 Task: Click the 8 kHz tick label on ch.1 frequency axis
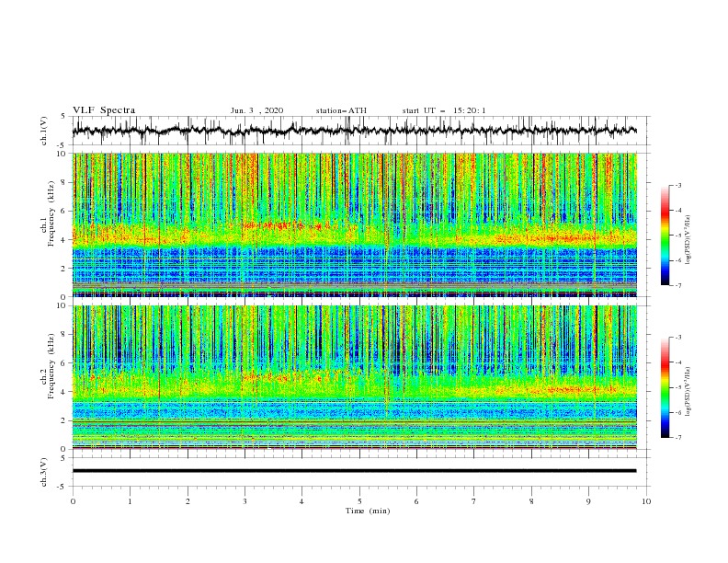pyautogui.click(x=63, y=182)
